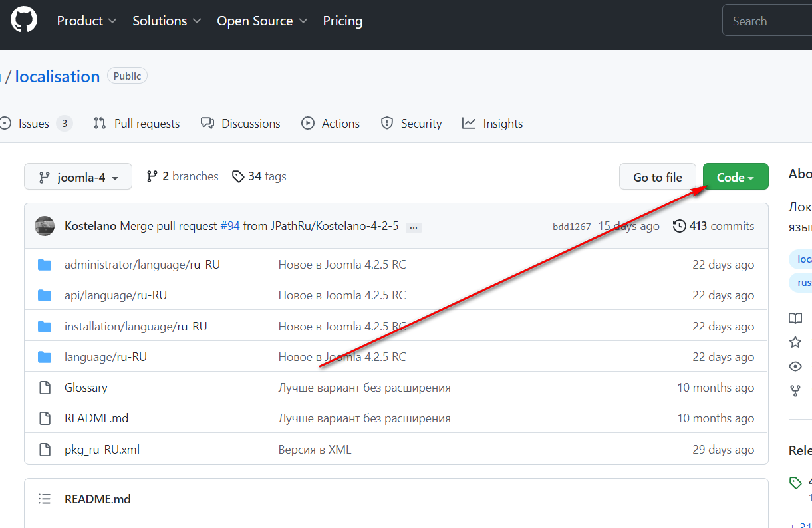Viewport: 812px width, 528px height.
Task: Open the green Code dropdown
Action: coord(735,177)
